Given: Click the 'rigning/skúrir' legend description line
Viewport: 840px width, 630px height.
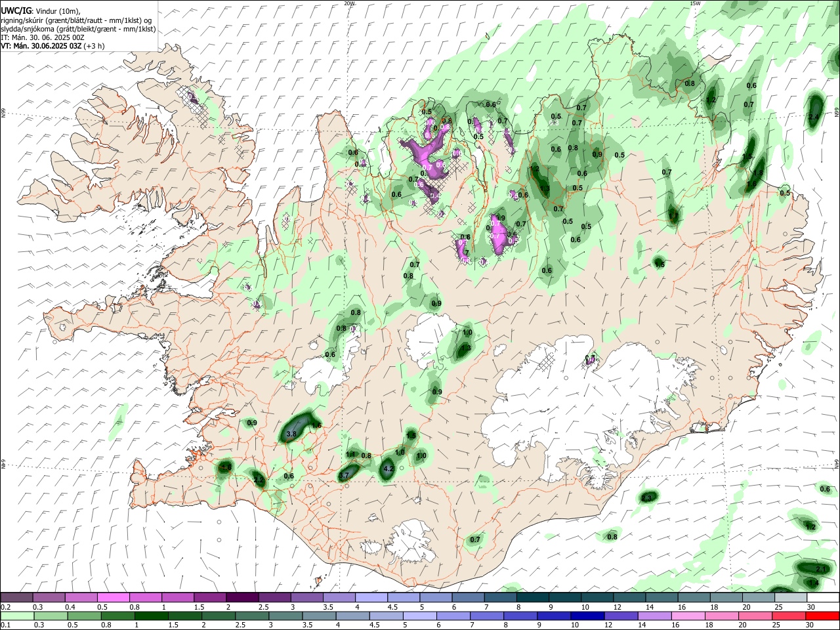Looking at the screenshot, I should (76, 20).
